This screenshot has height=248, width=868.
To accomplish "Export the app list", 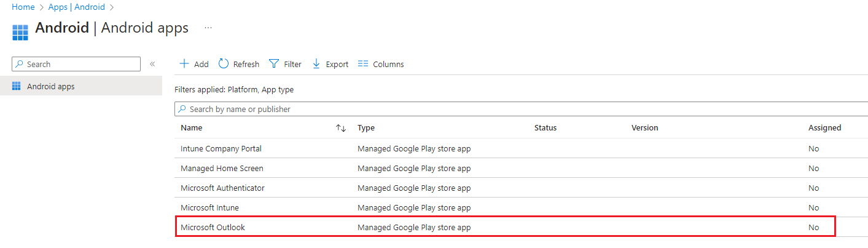I will [330, 64].
